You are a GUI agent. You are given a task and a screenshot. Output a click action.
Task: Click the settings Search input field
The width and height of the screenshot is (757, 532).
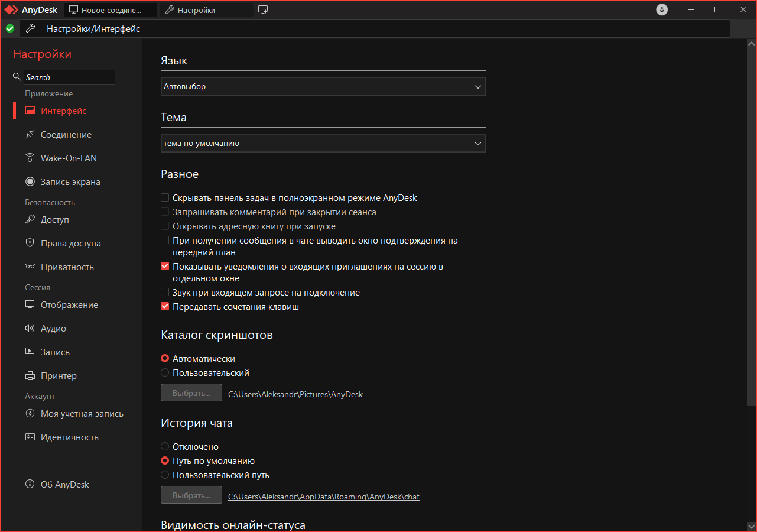pos(69,77)
